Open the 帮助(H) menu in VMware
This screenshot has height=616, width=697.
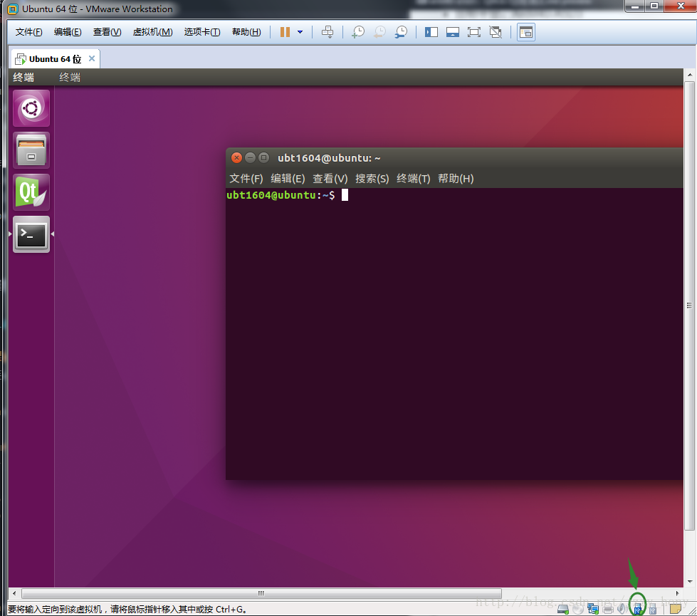[247, 32]
